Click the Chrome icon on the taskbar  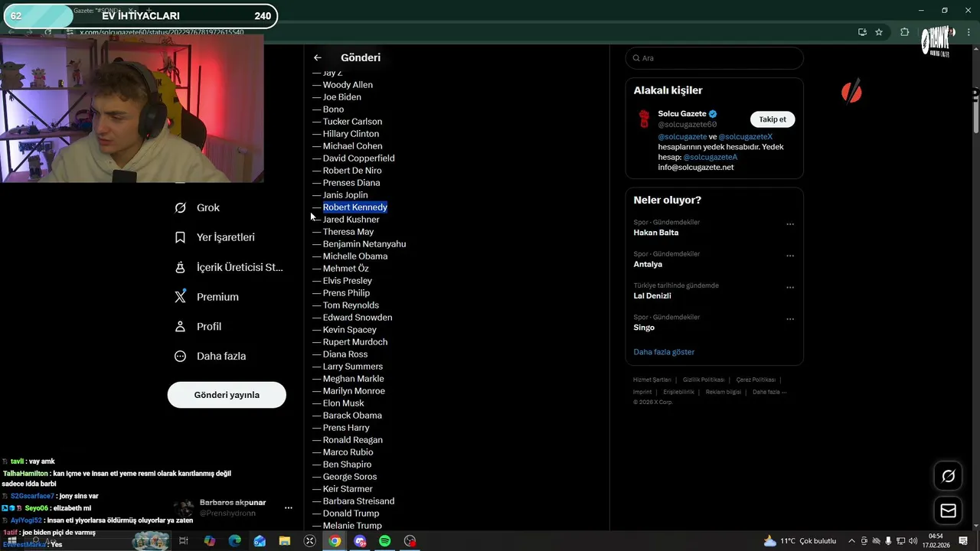click(x=335, y=541)
